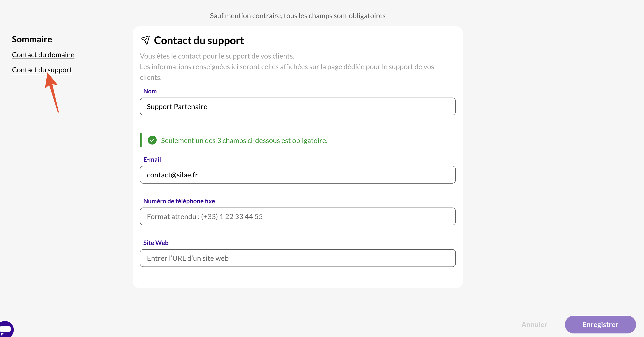This screenshot has height=337, width=644.
Task: Click the support description paragraph
Action: pyautogui.click(x=287, y=67)
